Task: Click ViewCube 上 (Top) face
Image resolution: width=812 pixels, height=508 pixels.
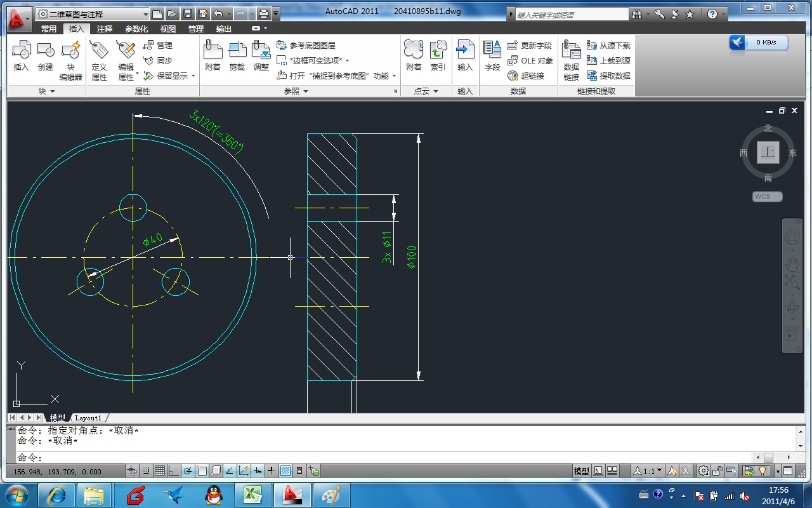Action: click(x=768, y=152)
